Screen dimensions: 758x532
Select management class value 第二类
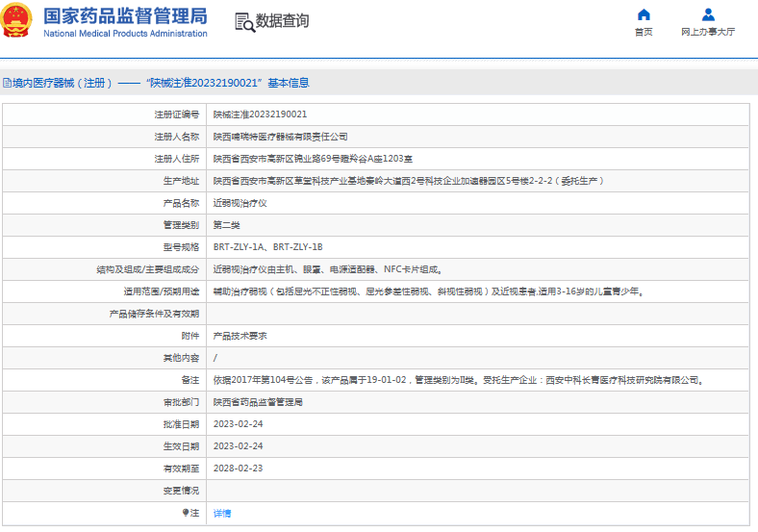pyautogui.click(x=226, y=225)
